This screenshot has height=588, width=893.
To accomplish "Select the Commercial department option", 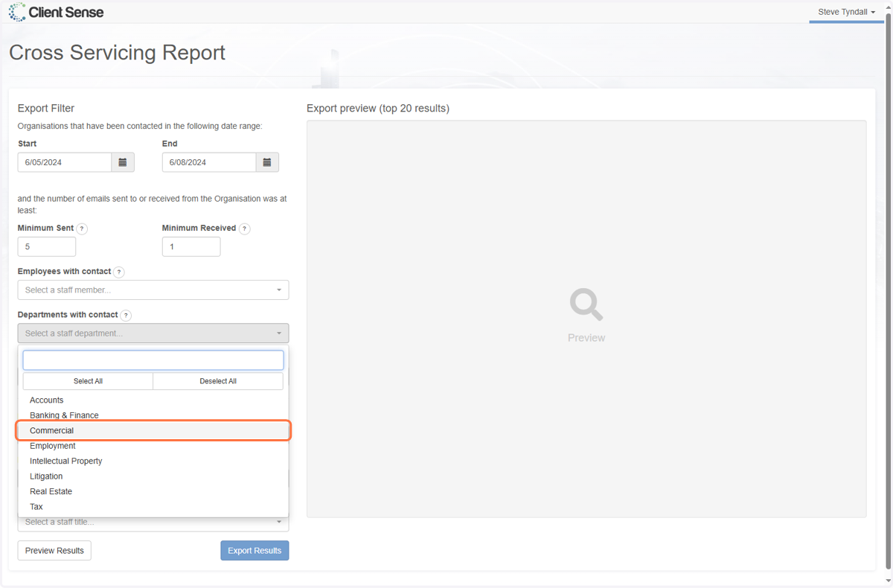I will 153,431.
